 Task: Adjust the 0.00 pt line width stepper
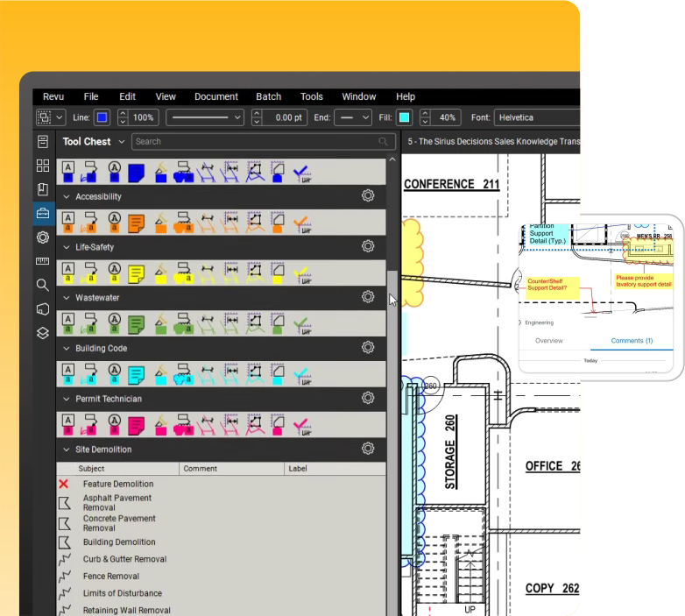(257, 117)
